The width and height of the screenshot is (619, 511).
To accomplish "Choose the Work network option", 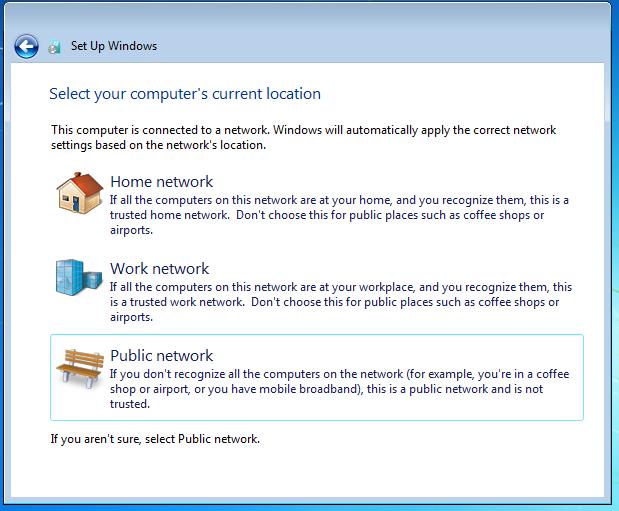I will click(x=317, y=291).
